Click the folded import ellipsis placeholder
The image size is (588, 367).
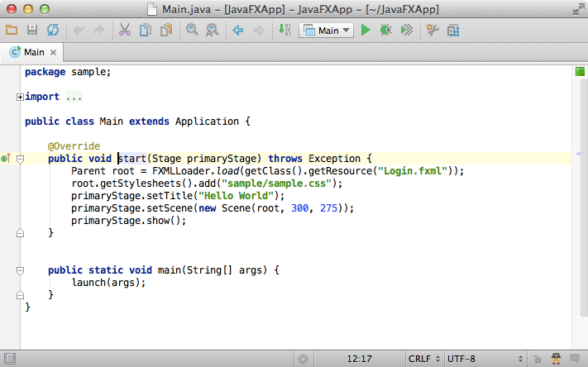(x=74, y=97)
